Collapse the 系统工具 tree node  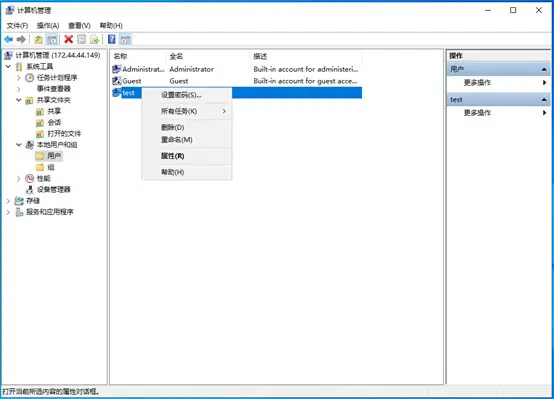(x=8, y=66)
